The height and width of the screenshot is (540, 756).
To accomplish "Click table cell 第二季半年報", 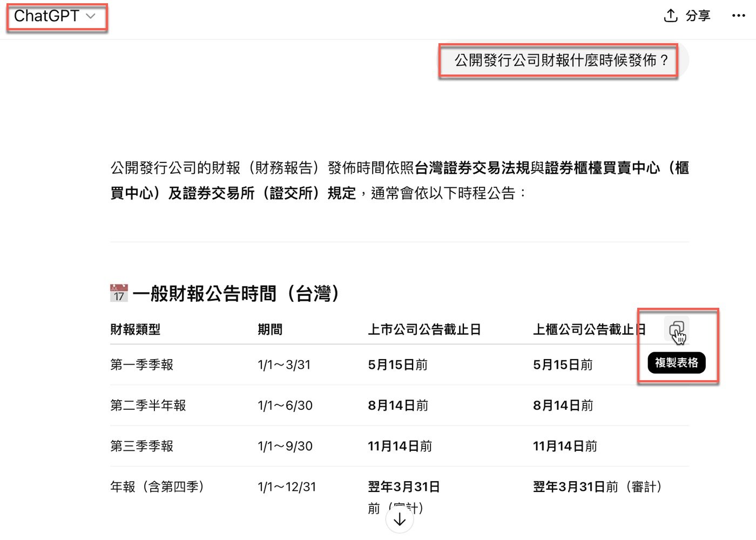I will (x=148, y=406).
